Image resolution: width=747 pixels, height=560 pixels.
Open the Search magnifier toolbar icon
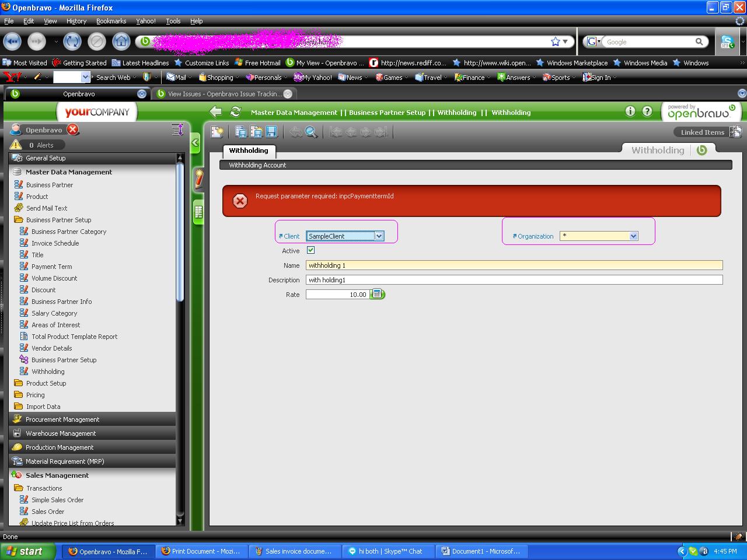tap(311, 132)
